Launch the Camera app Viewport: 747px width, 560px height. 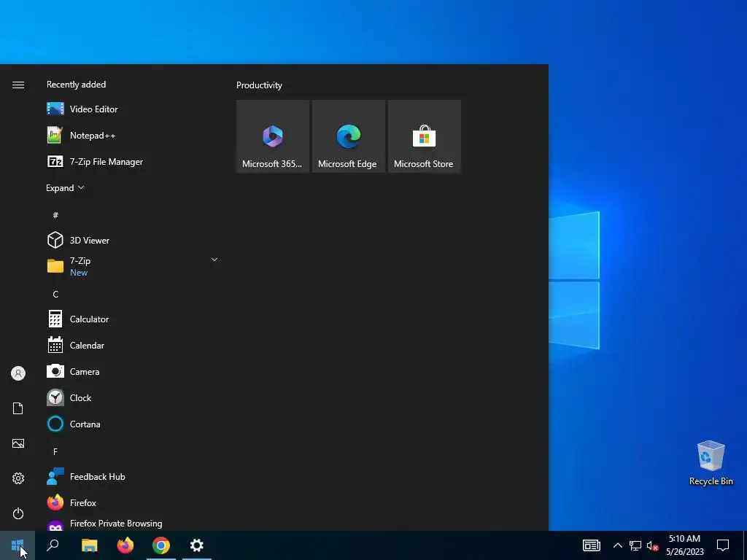point(133,371)
